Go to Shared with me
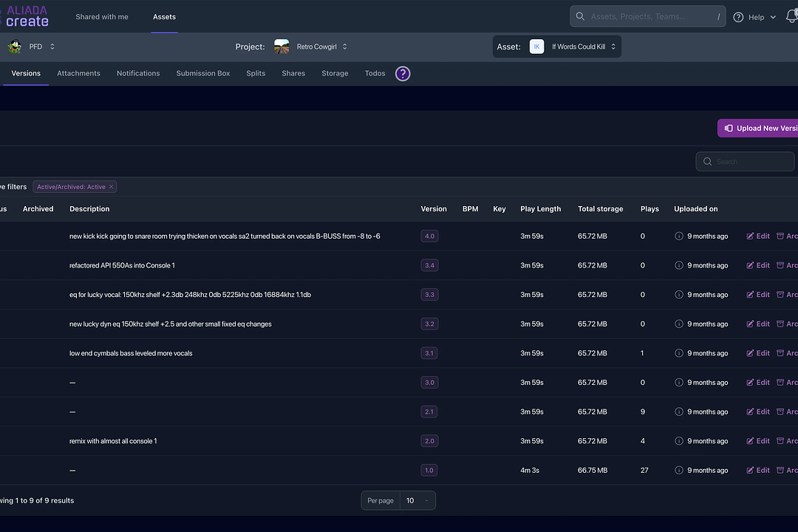This screenshot has height=532, width=798. (x=101, y=17)
